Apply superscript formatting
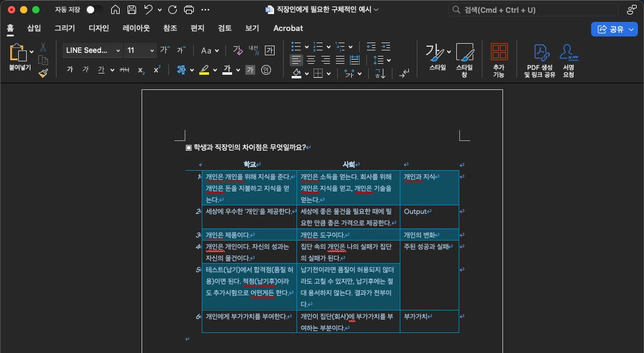The width and height of the screenshot is (644, 353). point(157,69)
